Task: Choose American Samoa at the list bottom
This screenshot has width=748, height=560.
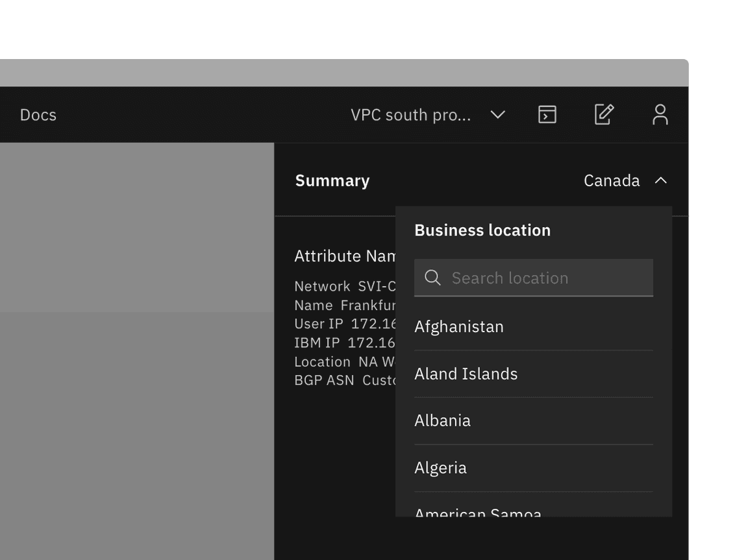Action: pyautogui.click(x=477, y=512)
